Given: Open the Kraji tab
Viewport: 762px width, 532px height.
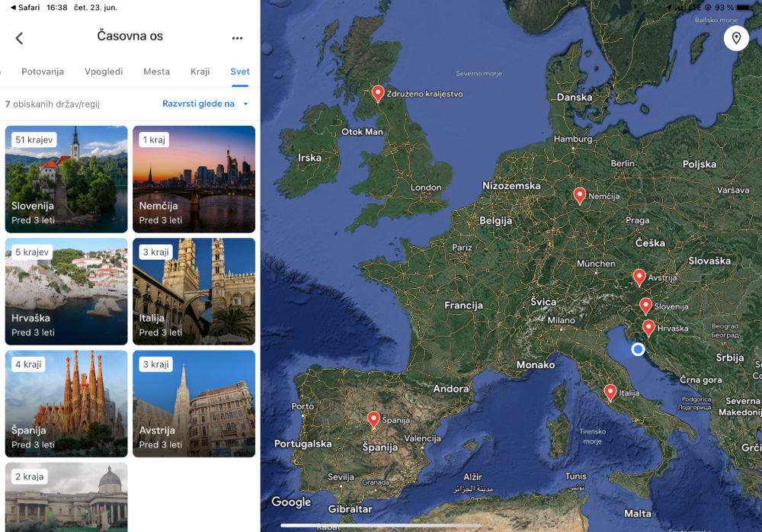Looking at the screenshot, I should (200, 72).
